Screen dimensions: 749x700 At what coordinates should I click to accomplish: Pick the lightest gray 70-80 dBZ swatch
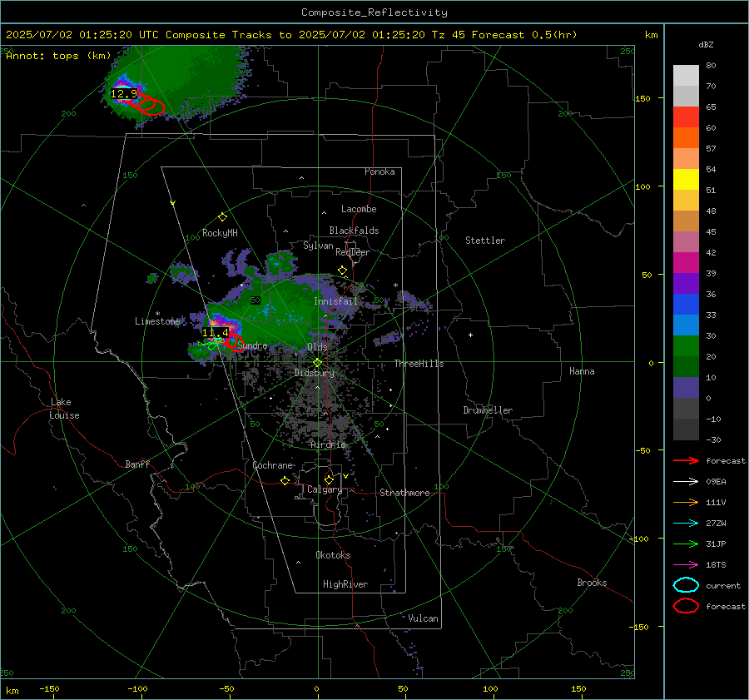[686, 76]
